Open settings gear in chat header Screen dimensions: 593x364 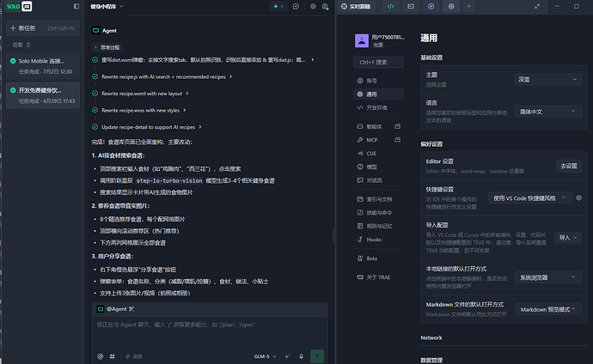pyautogui.click(x=313, y=6)
